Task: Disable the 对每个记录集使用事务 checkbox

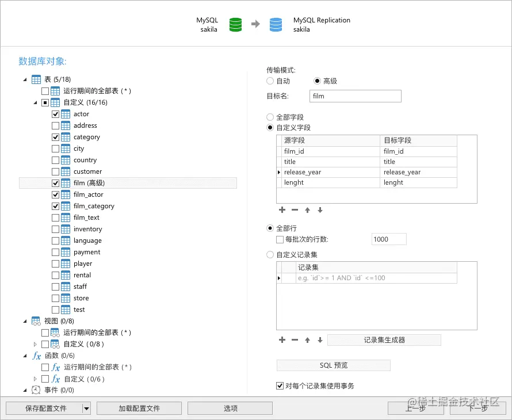Action: pos(280,385)
